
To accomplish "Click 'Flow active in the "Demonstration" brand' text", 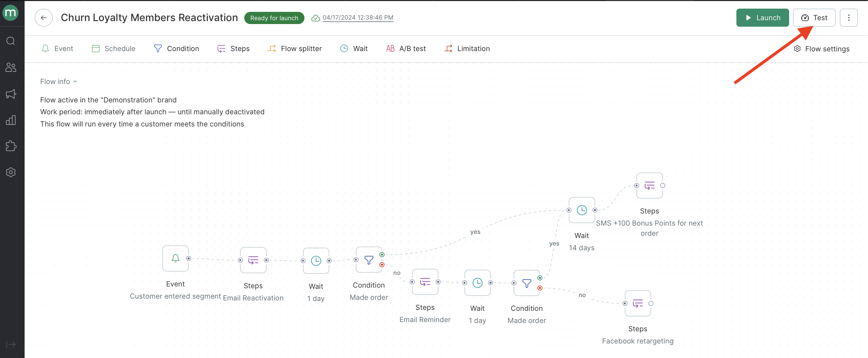I will click(x=108, y=100).
